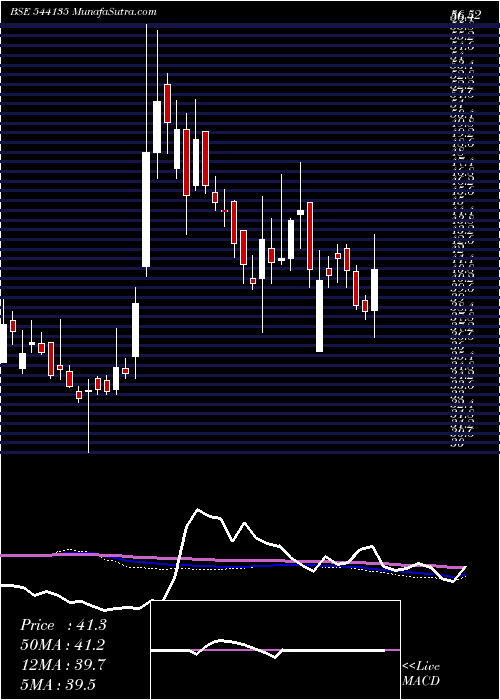Click the MACD inset chart box
The image size is (500, 700).
tap(275, 650)
